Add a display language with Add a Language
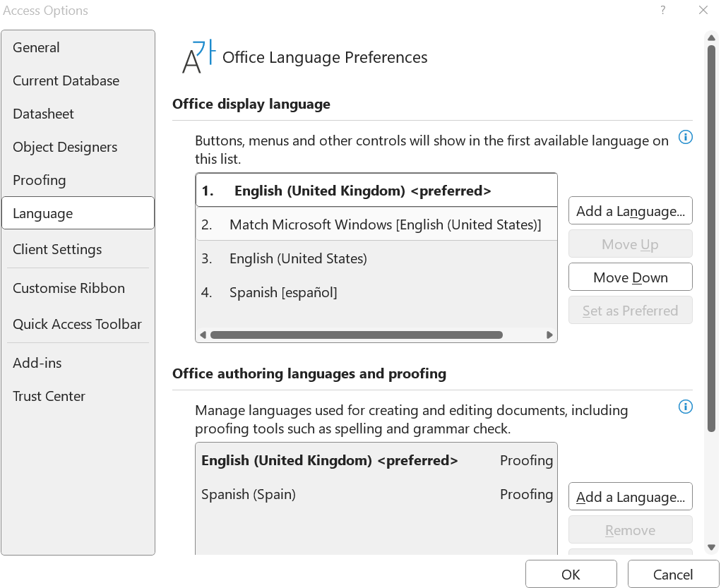 (x=630, y=211)
